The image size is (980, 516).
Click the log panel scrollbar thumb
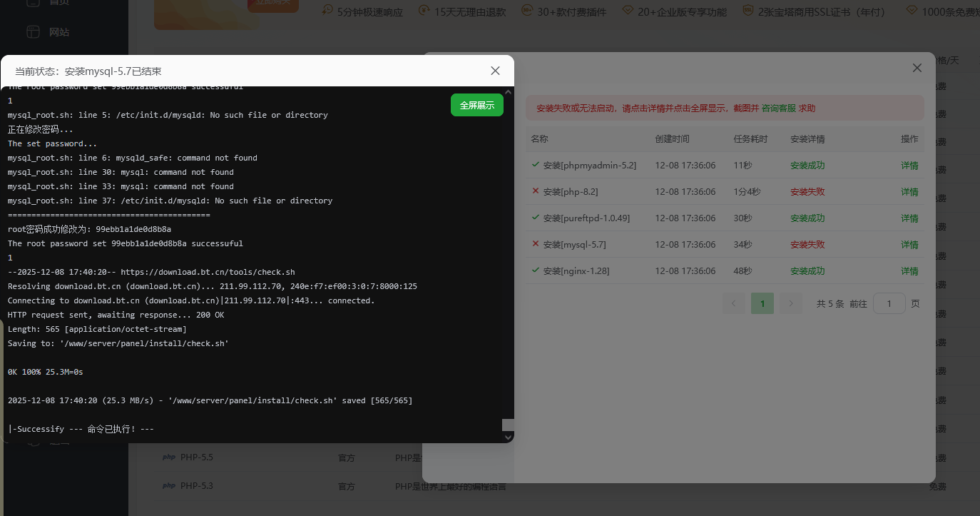508,425
